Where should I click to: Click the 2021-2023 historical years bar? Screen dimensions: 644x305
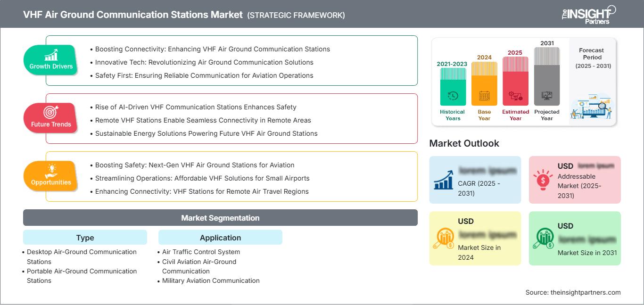click(x=453, y=87)
